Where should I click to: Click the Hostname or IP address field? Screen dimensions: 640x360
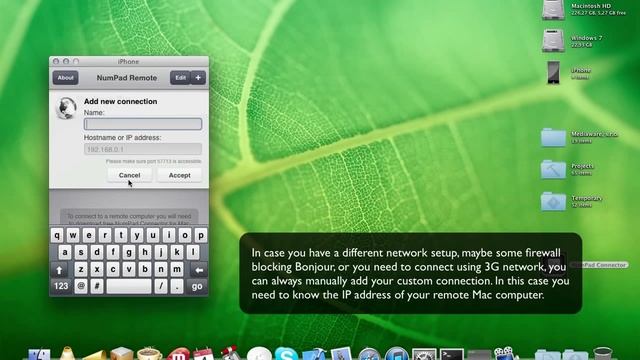coord(143,149)
